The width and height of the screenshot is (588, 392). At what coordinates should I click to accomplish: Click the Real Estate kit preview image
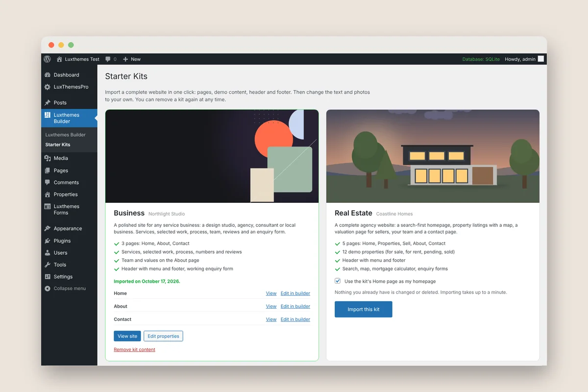(433, 156)
